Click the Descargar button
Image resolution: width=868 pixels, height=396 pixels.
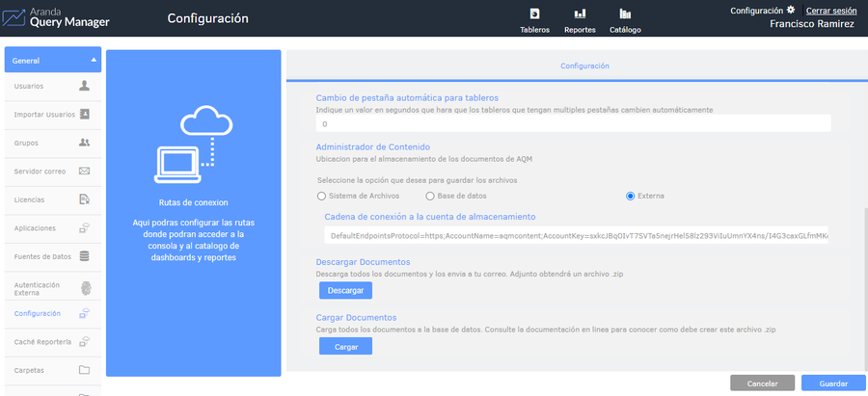(x=345, y=290)
